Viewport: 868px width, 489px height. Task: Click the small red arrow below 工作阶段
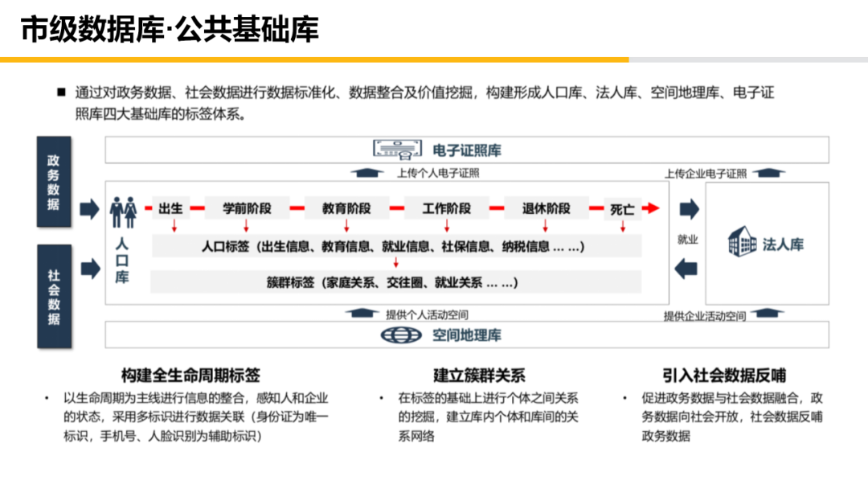click(x=447, y=225)
